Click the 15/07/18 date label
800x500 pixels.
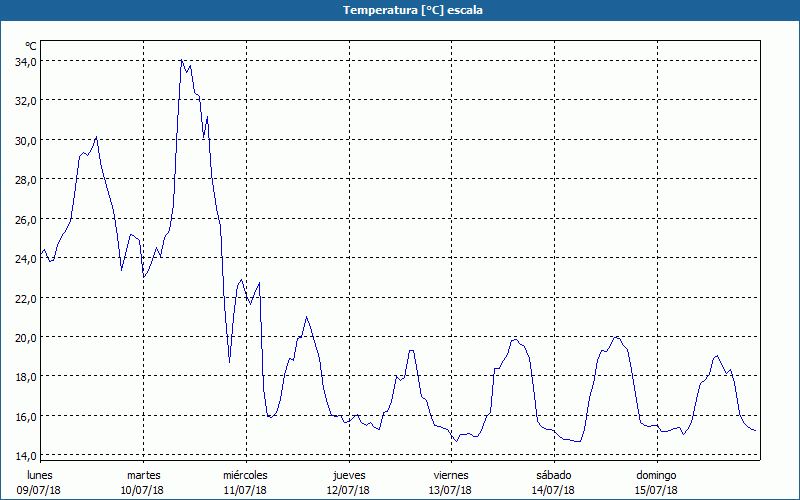(656, 490)
